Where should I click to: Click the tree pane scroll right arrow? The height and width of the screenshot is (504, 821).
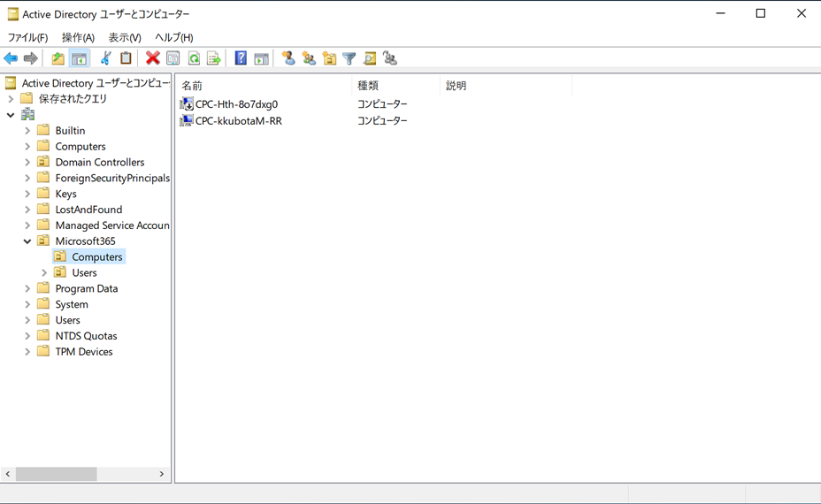162,474
